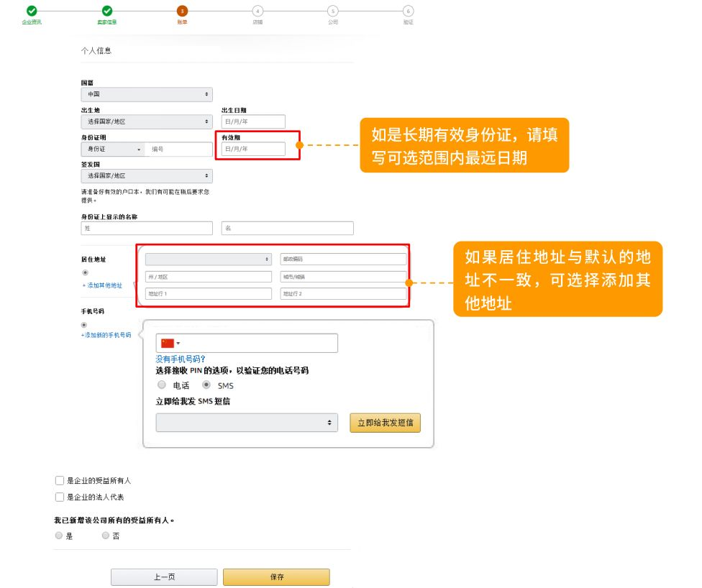Click the step 6 验证 circle
This screenshot has width=702, height=588.
coord(408,11)
